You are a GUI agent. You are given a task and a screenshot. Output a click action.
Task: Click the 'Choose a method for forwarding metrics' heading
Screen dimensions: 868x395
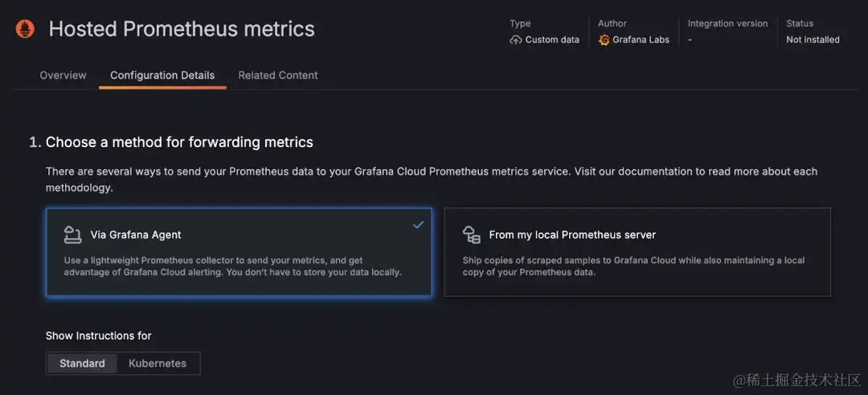(179, 142)
